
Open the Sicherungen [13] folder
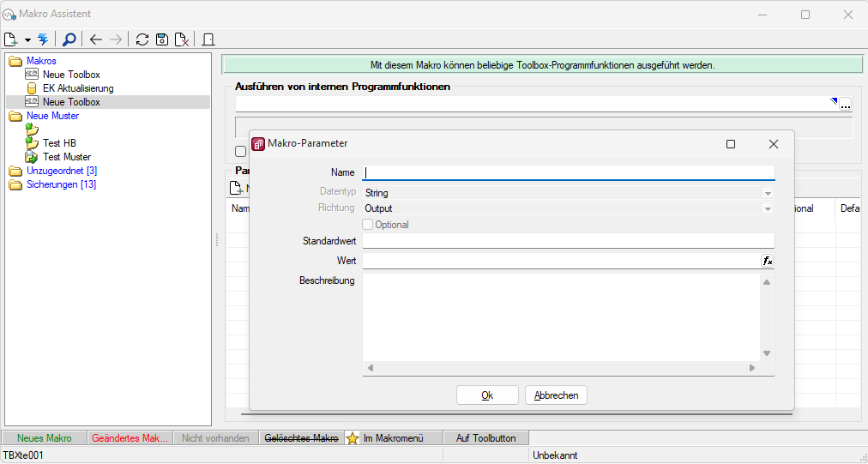click(x=61, y=184)
